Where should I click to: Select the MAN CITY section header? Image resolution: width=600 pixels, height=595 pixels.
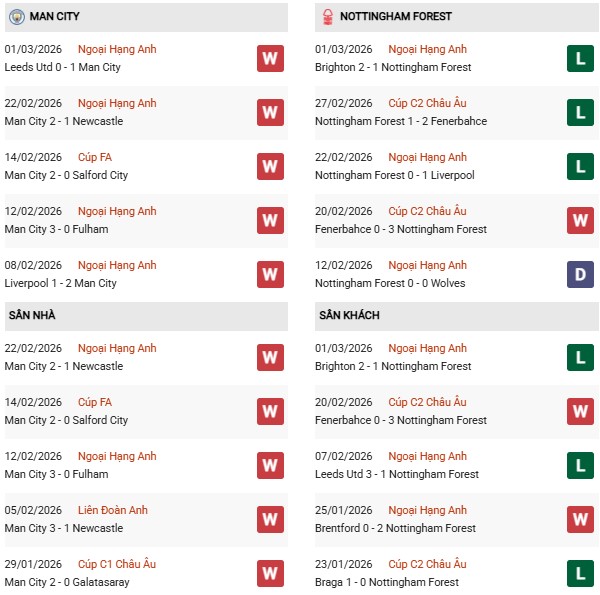point(55,17)
